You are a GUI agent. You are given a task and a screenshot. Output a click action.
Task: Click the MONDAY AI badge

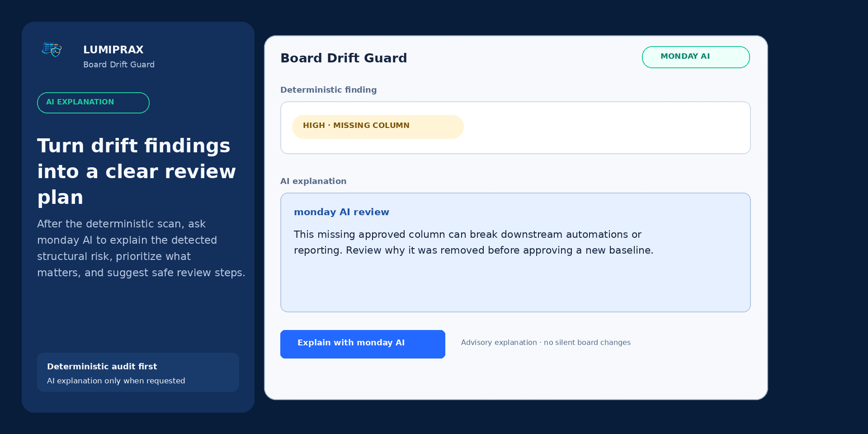click(x=696, y=57)
